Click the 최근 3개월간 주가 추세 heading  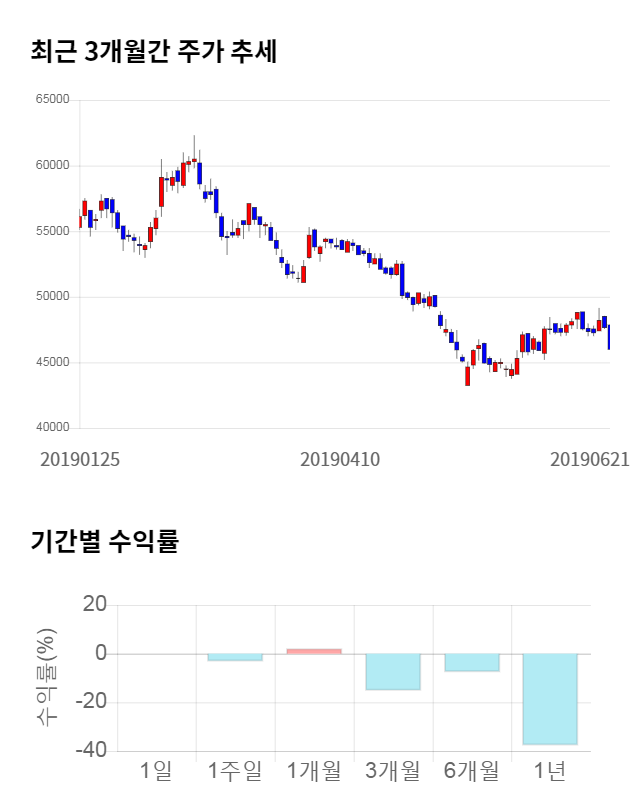(x=153, y=51)
